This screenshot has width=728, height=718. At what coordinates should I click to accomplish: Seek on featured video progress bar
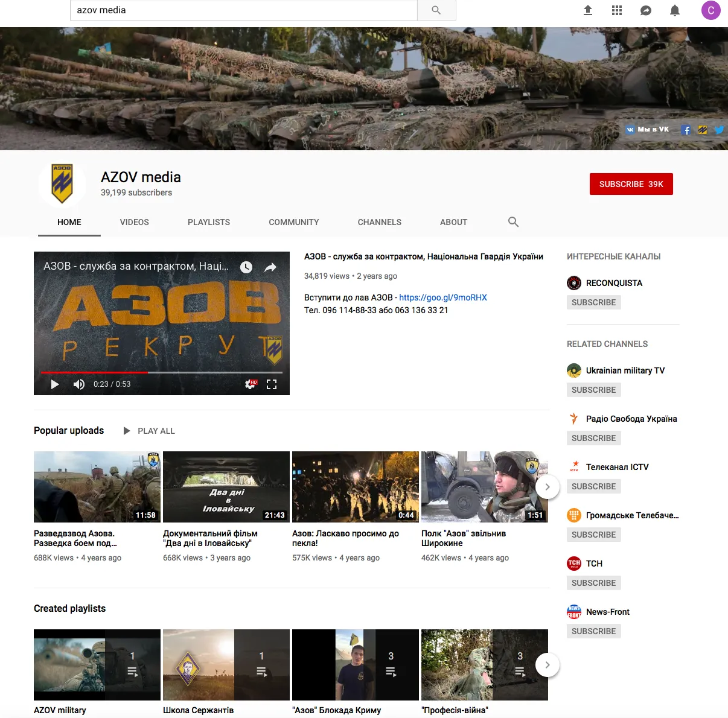click(x=162, y=372)
